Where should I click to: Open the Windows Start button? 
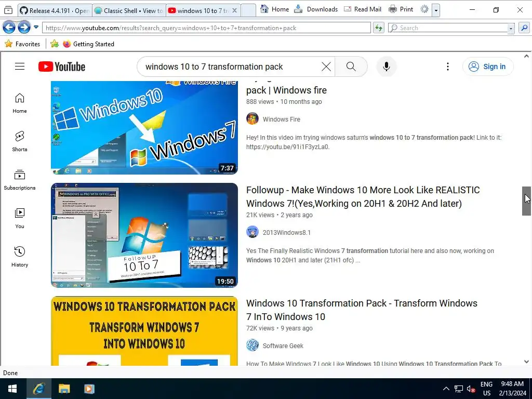[x=12, y=389]
